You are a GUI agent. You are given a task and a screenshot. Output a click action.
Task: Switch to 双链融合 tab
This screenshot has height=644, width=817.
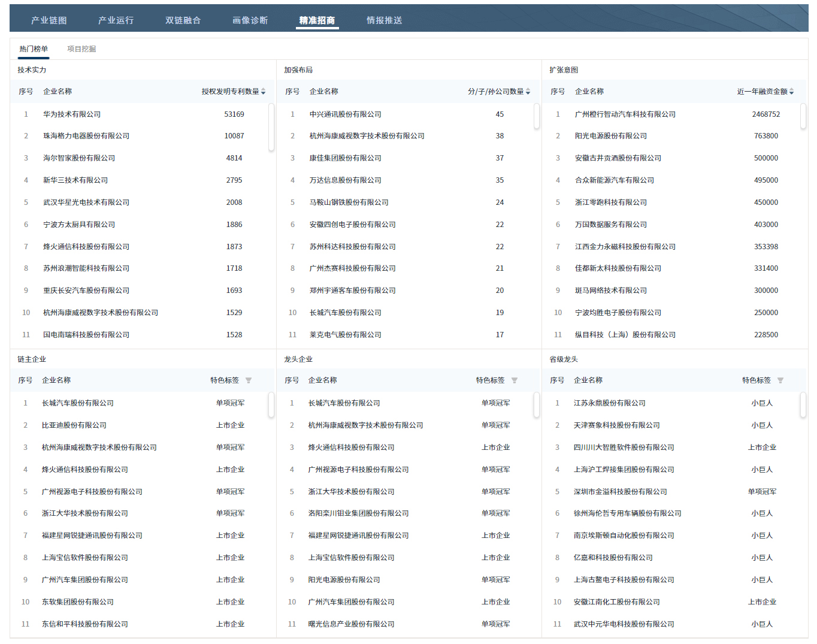(x=183, y=20)
